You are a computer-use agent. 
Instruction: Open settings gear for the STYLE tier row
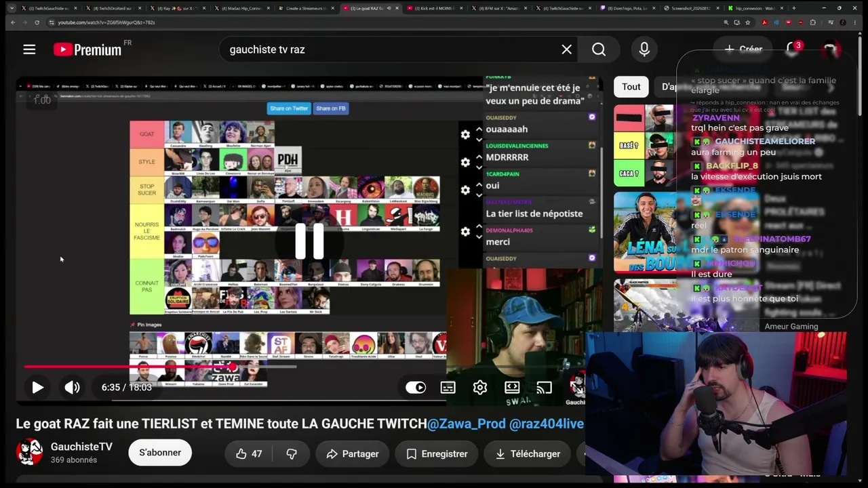(x=465, y=163)
